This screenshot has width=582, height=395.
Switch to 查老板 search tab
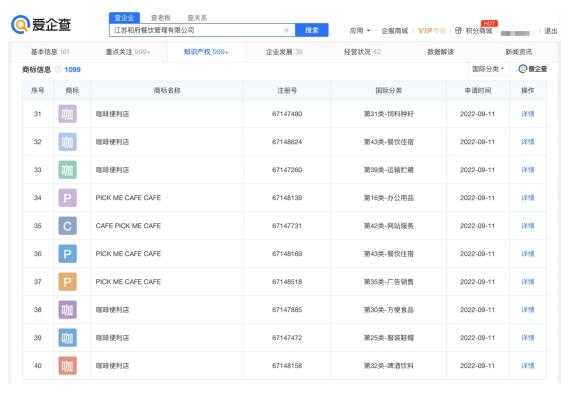pos(161,18)
